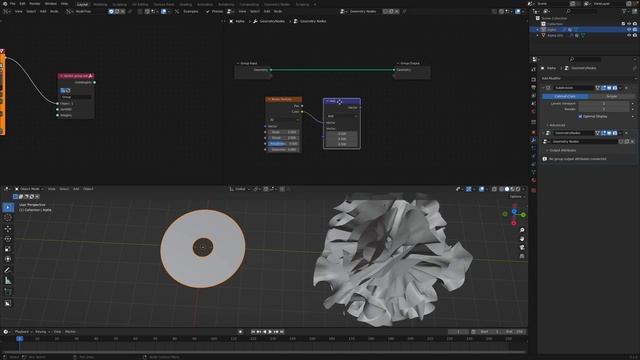Select the Simple subdivision button

(611, 96)
